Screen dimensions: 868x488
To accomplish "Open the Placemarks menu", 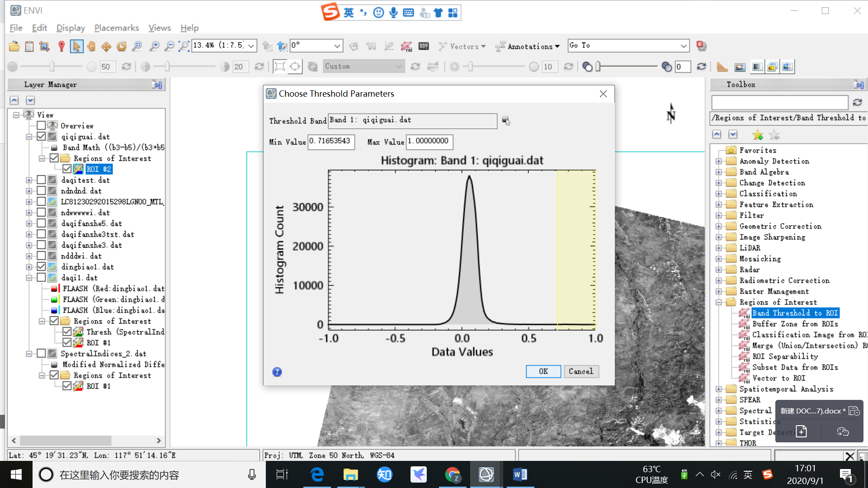I will [x=116, y=28].
